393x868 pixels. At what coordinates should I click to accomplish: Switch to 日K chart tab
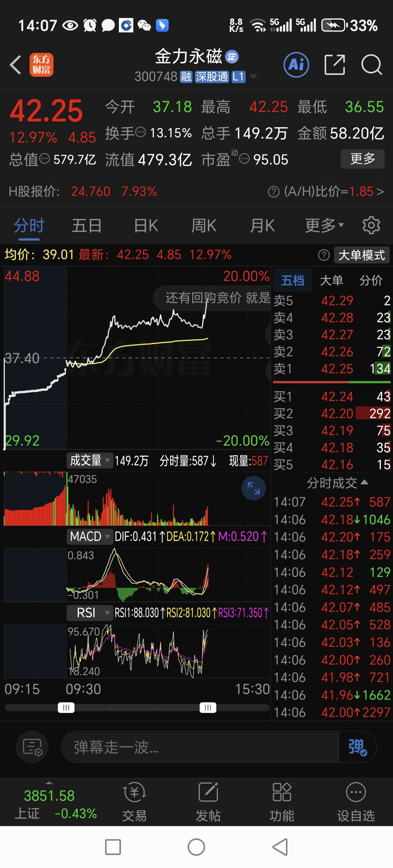tap(146, 225)
